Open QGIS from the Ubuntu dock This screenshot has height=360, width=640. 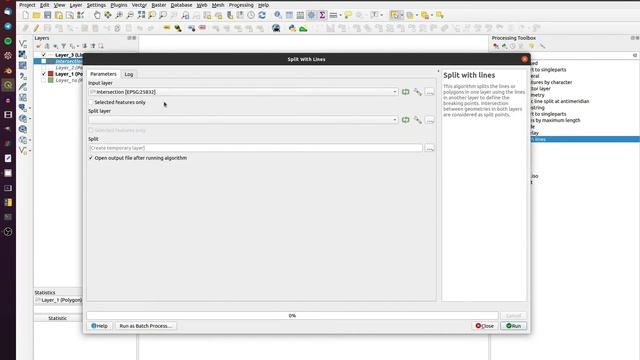click(x=8, y=85)
